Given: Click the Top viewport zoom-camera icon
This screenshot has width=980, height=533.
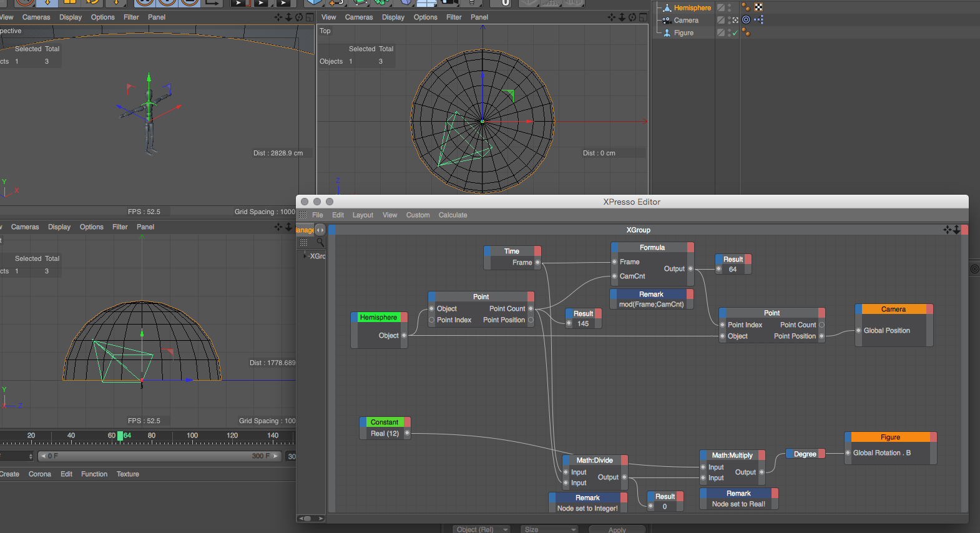Looking at the screenshot, I should 622,17.
